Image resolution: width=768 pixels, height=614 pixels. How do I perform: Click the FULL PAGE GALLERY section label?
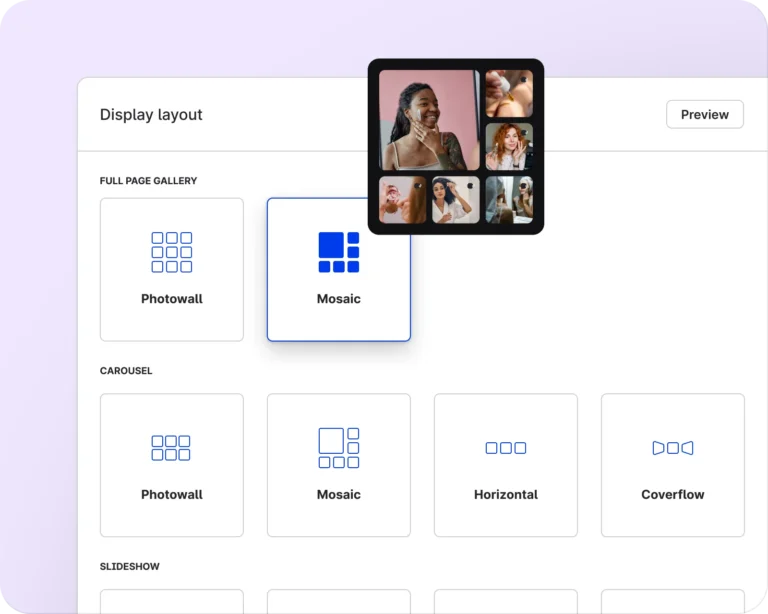point(148,181)
